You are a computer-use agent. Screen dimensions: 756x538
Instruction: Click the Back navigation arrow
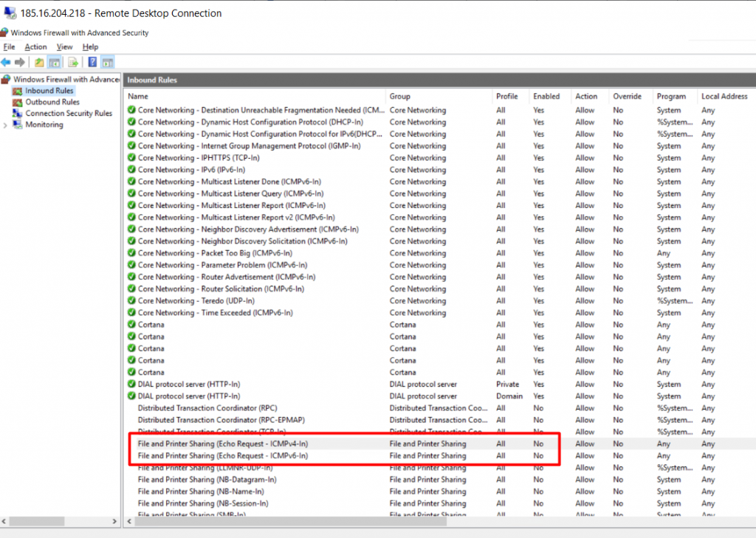(x=7, y=62)
